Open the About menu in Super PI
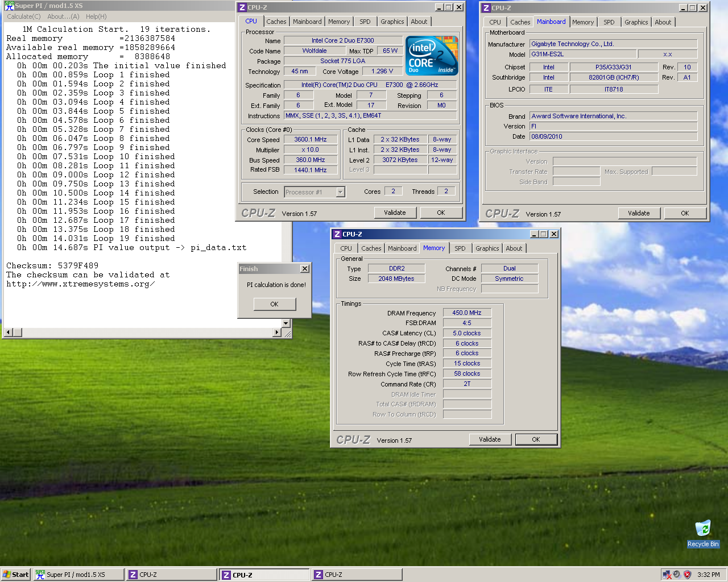The width and height of the screenshot is (728, 582). pos(63,16)
